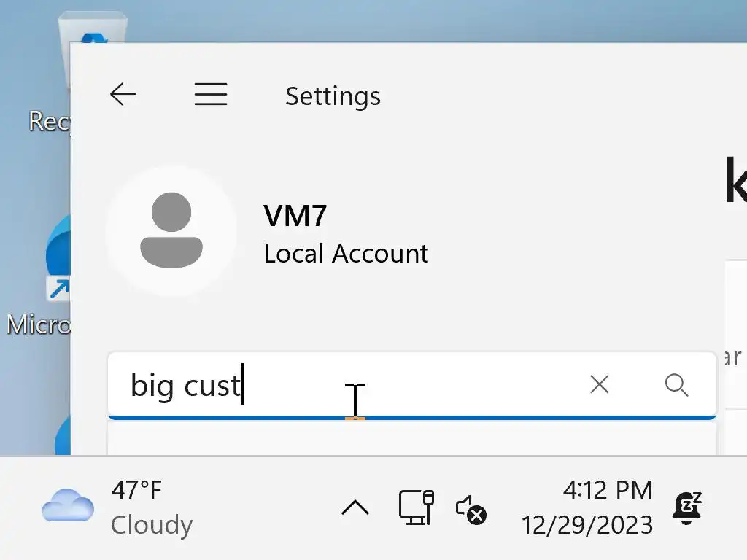Click the magnifier search icon
This screenshot has height=560, width=747.
tap(676, 384)
